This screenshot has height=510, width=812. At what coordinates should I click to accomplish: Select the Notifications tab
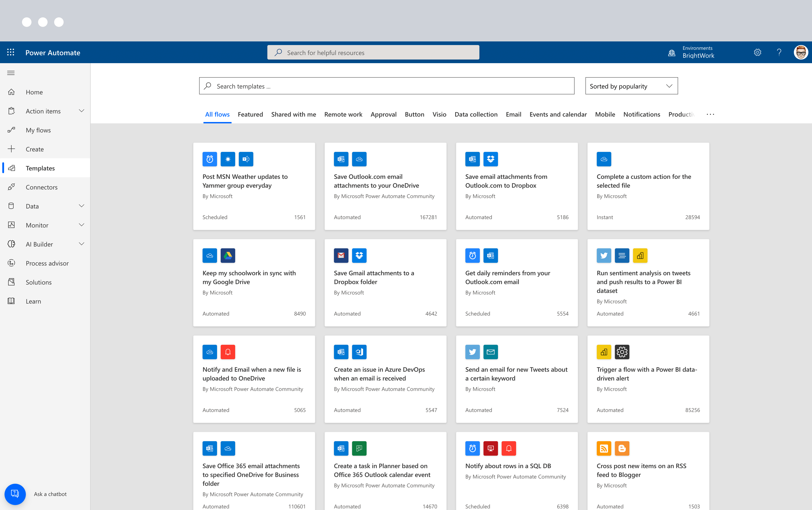click(641, 114)
